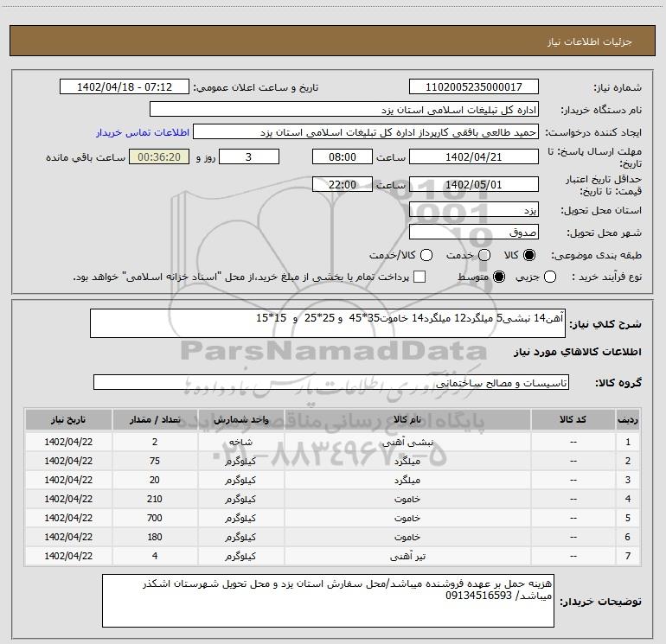Click the response deadline time 08:00

click(x=343, y=156)
